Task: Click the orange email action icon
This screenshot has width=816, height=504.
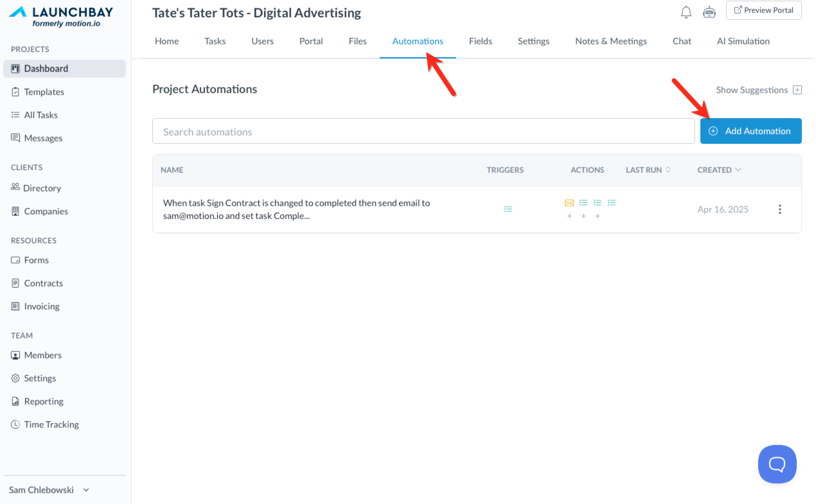Action: (x=569, y=203)
